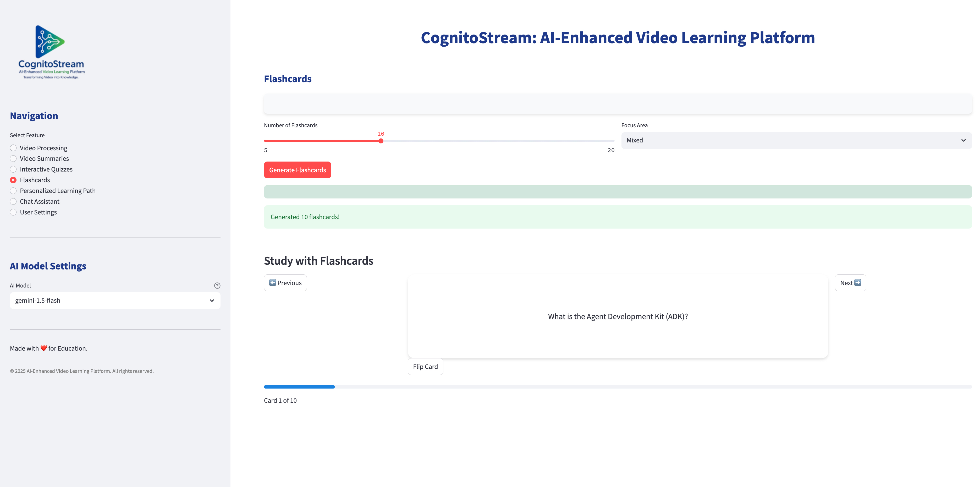Expand the AI Model gemini-1.5-flash dropdown
Image resolution: width=980 pixels, height=487 pixels.
115,301
